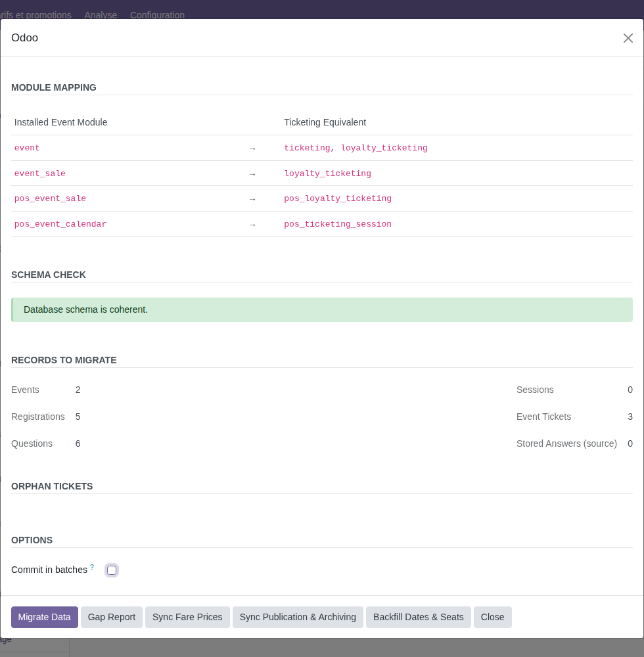Click the arrow in the pos_event_sale row

pyautogui.click(x=252, y=200)
